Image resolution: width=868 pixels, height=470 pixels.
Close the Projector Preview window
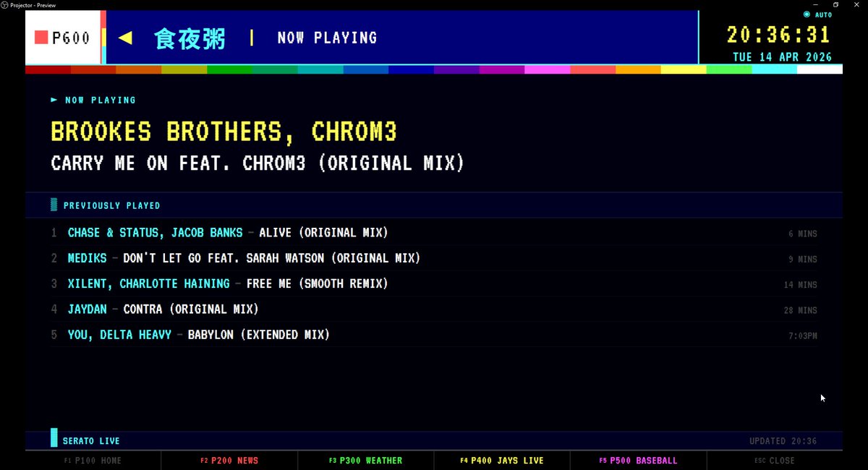[857, 4]
